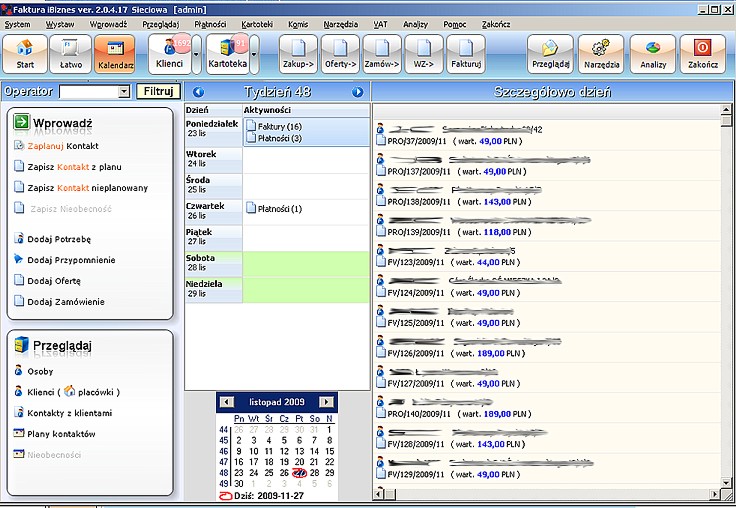Click the Start toolbar icon
Image resolution: width=736 pixels, height=508 pixels.
25,53
